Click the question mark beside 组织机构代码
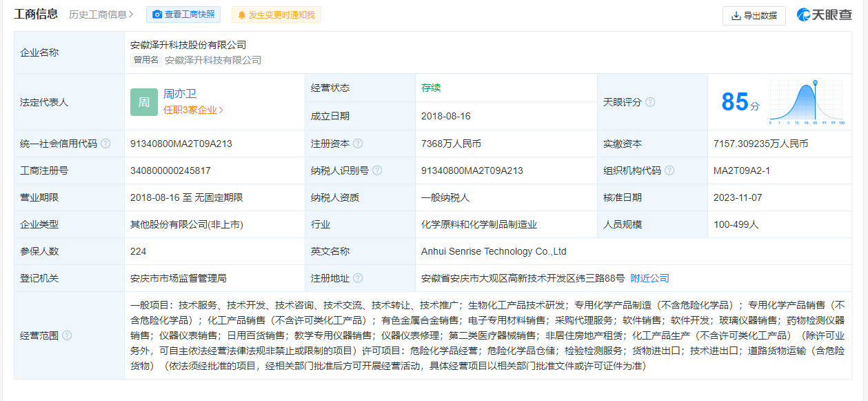This screenshot has width=868, height=401. click(669, 170)
